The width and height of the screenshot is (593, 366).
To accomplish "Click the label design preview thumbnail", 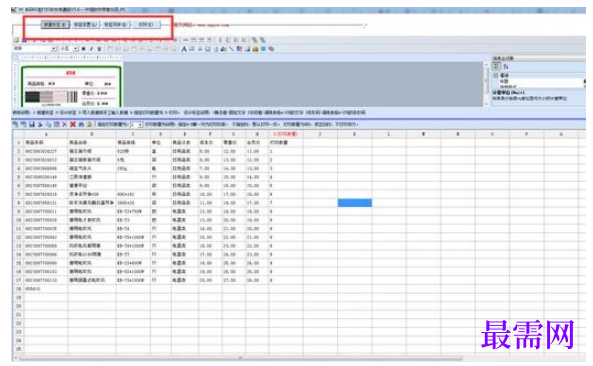I will 71,87.
